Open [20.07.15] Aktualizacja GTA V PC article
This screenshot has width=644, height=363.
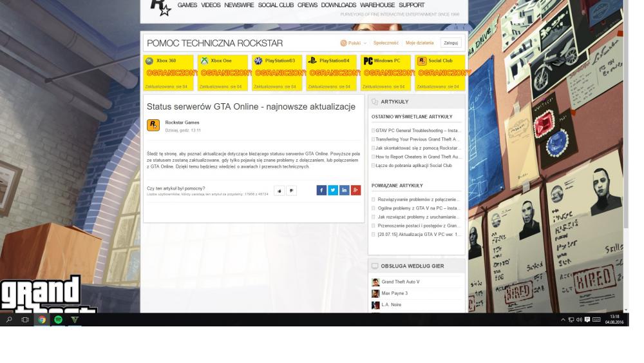[x=419, y=234]
